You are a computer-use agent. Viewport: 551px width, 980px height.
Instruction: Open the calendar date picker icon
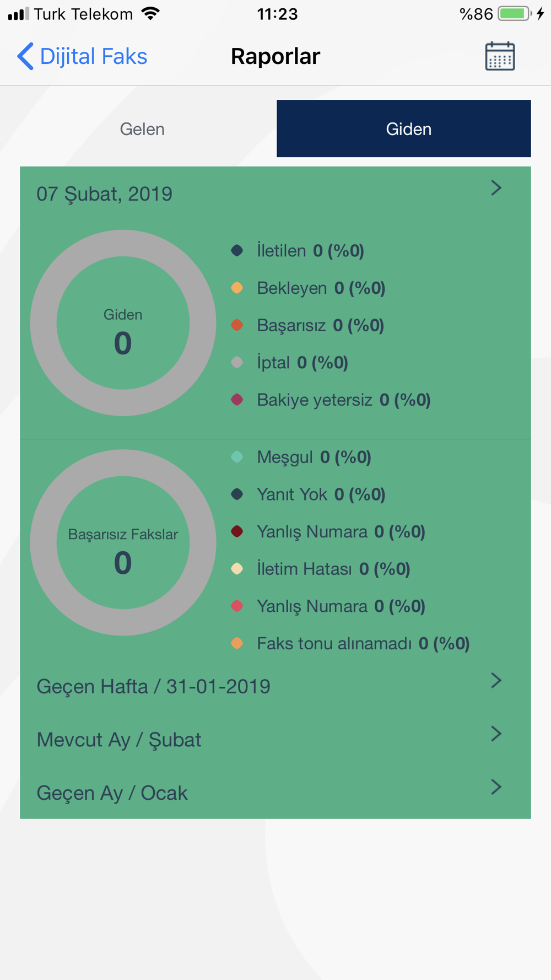pyautogui.click(x=500, y=56)
